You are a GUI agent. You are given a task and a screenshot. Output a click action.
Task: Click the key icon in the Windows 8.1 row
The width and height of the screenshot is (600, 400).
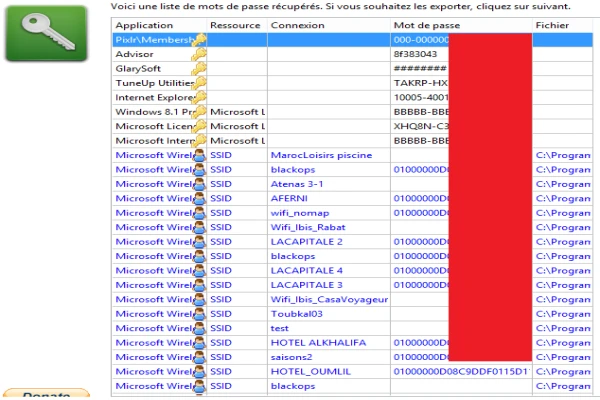pyautogui.click(x=199, y=112)
